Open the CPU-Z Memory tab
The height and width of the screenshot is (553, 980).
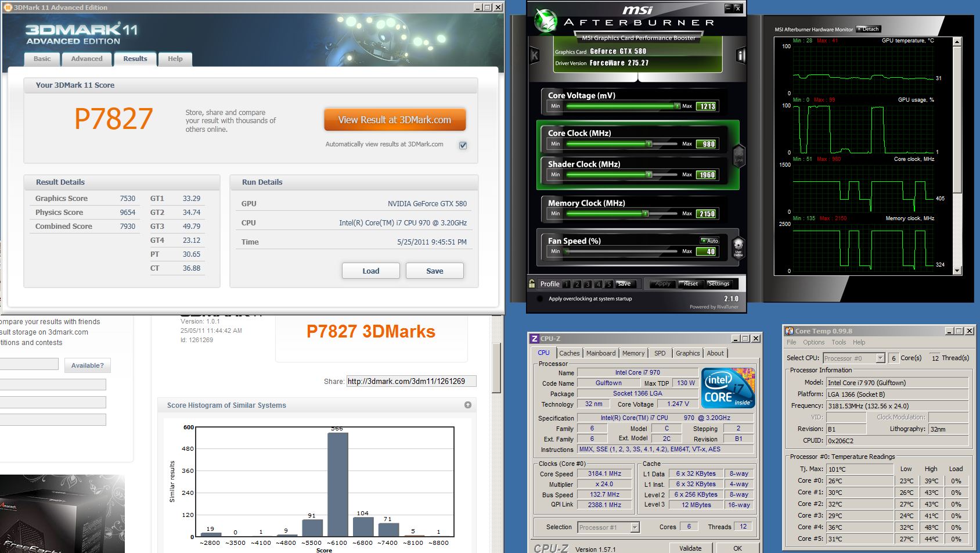pyautogui.click(x=633, y=353)
